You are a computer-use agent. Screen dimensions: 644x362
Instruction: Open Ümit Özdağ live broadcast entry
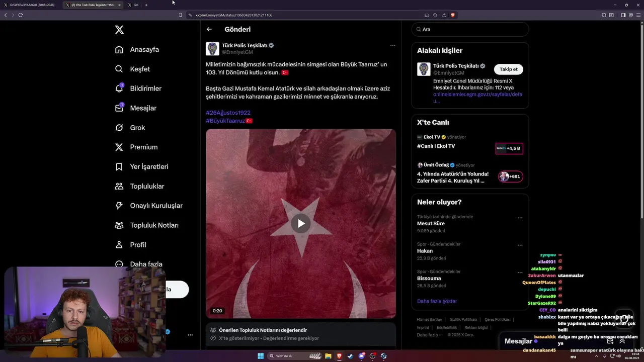(x=470, y=173)
